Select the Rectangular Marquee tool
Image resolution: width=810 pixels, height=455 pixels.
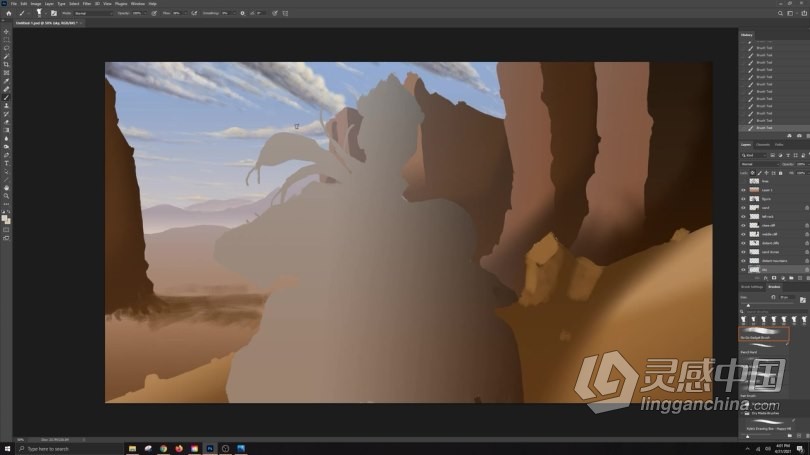click(x=6, y=40)
